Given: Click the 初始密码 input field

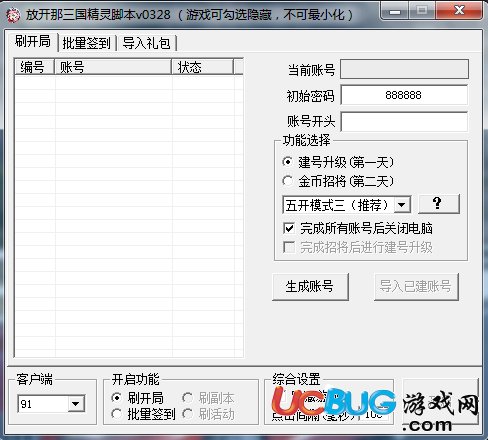Looking at the screenshot, I should [404, 95].
